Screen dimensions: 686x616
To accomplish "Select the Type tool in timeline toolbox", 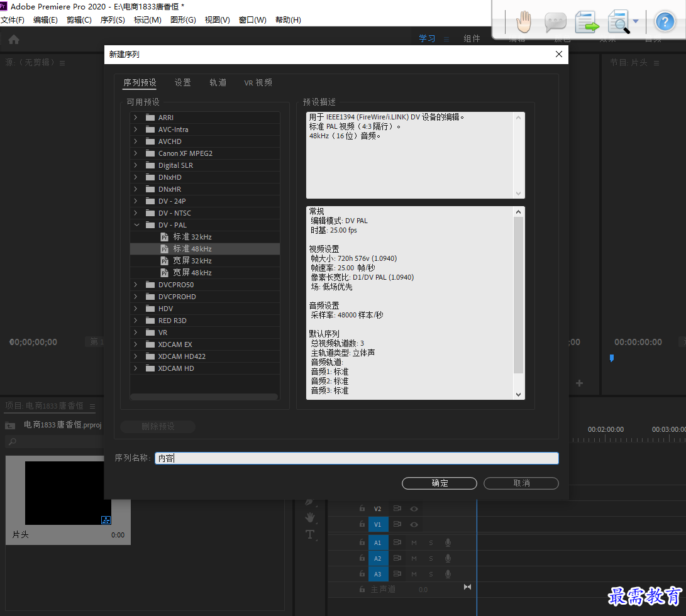I will [310, 534].
